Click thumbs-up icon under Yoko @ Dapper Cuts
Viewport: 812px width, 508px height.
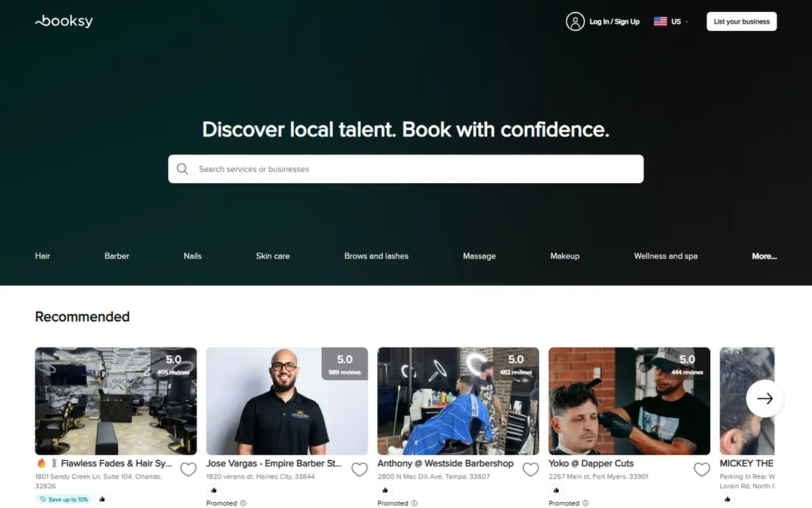(556, 490)
